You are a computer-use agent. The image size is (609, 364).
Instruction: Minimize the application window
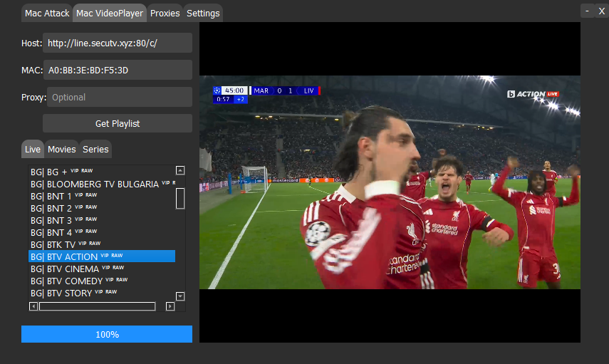pyautogui.click(x=587, y=11)
